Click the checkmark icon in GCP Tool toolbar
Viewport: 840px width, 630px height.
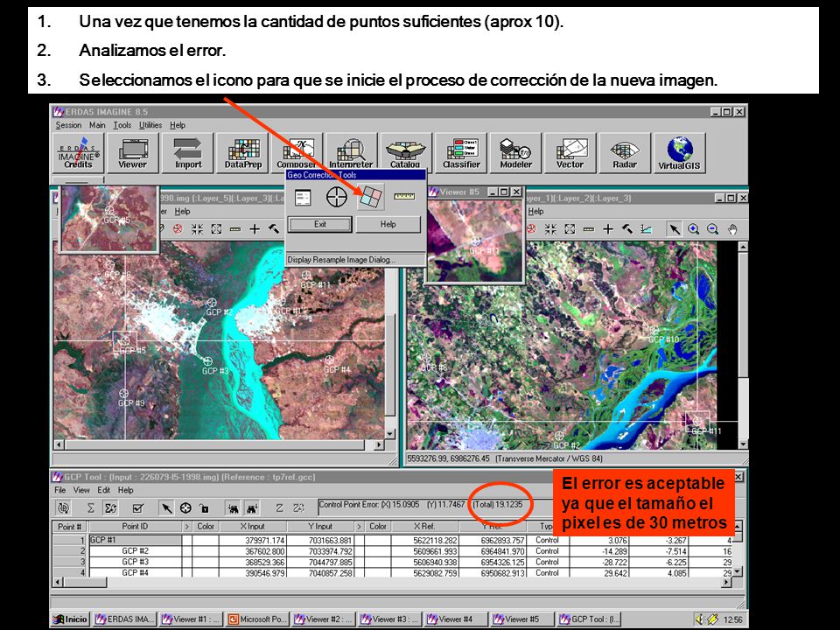(137, 507)
